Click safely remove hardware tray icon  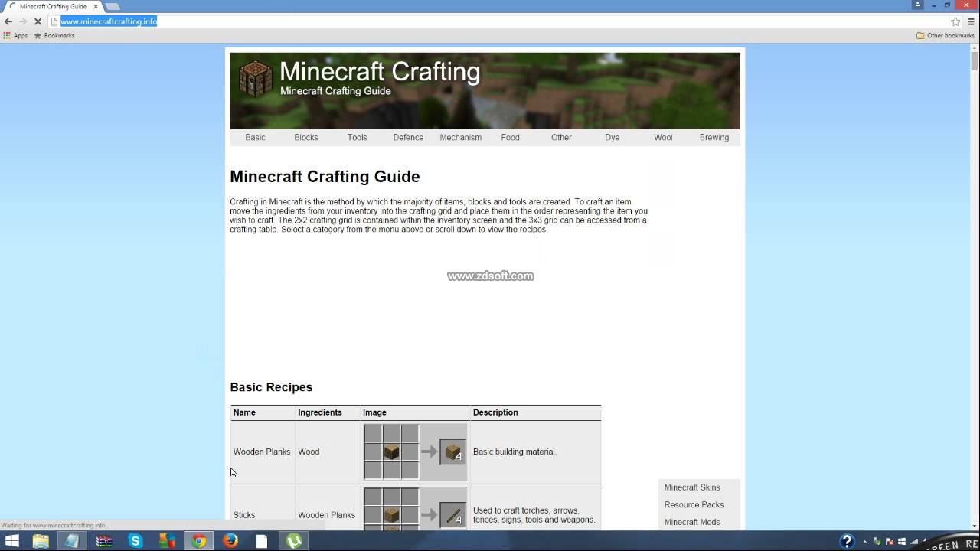click(x=877, y=541)
